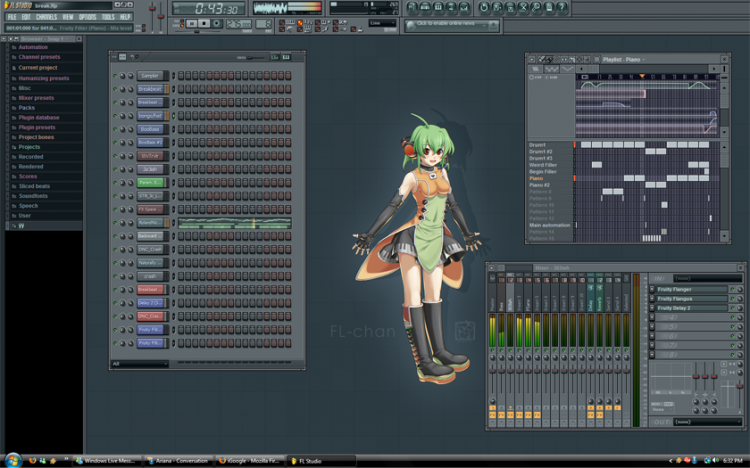
Task: Select paint brush tool in Playlist toolbar
Action: (x=550, y=59)
